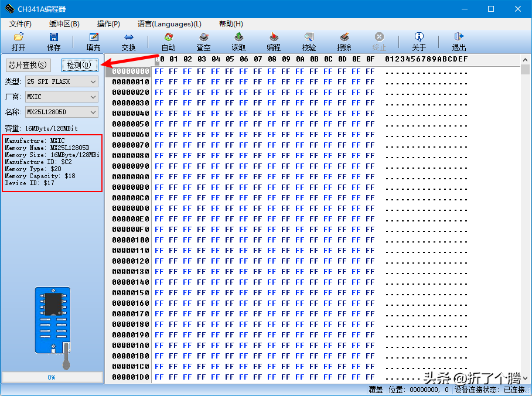
Task: Click Memory Type: $20 line
Action: click(33, 169)
